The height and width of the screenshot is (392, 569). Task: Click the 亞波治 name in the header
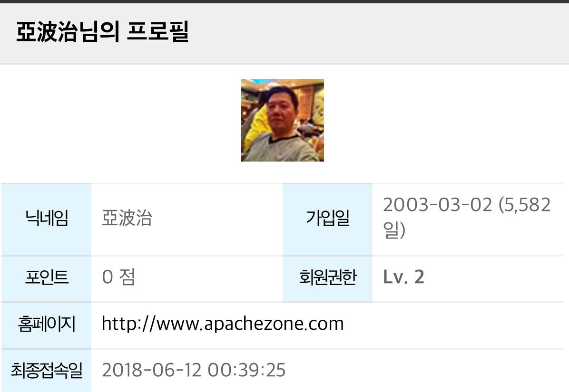[47, 33]
